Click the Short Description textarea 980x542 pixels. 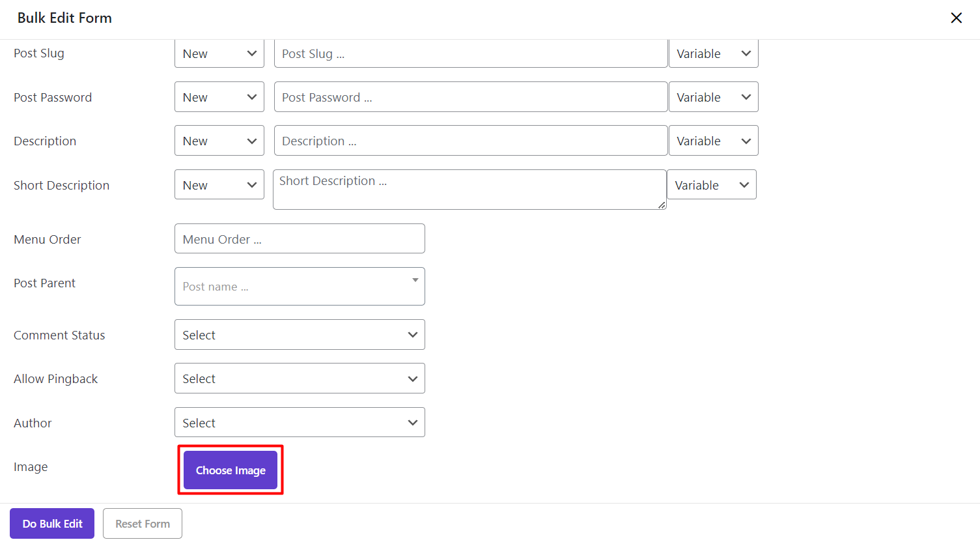point(469,190)
